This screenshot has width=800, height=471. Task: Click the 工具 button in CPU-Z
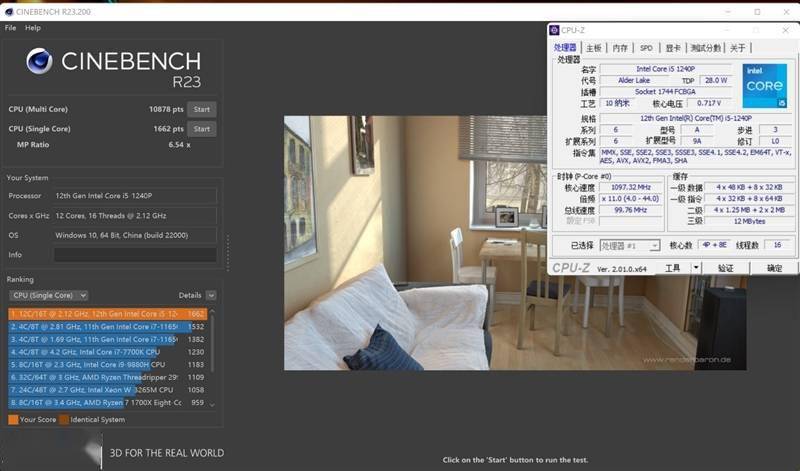(x=672, y=268)
